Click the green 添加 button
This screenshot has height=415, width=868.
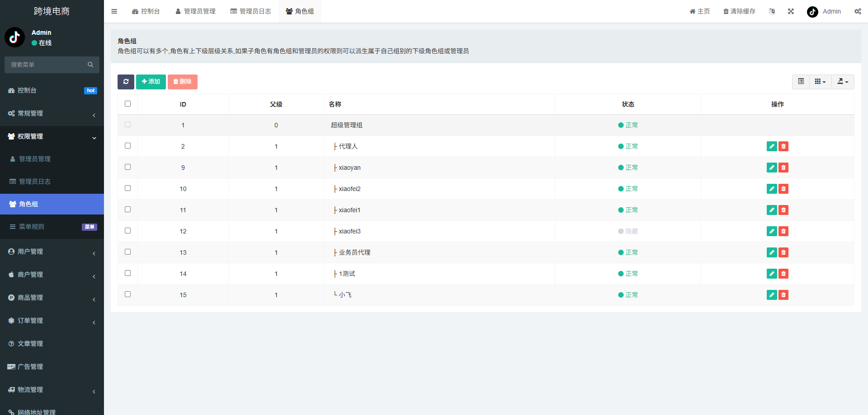(x=151, y=82)
